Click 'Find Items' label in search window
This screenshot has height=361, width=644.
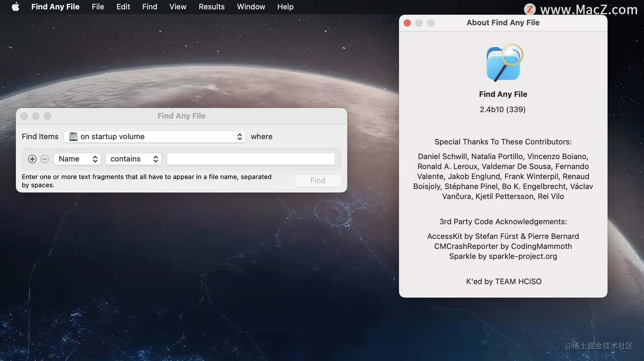tap(40, 137)
